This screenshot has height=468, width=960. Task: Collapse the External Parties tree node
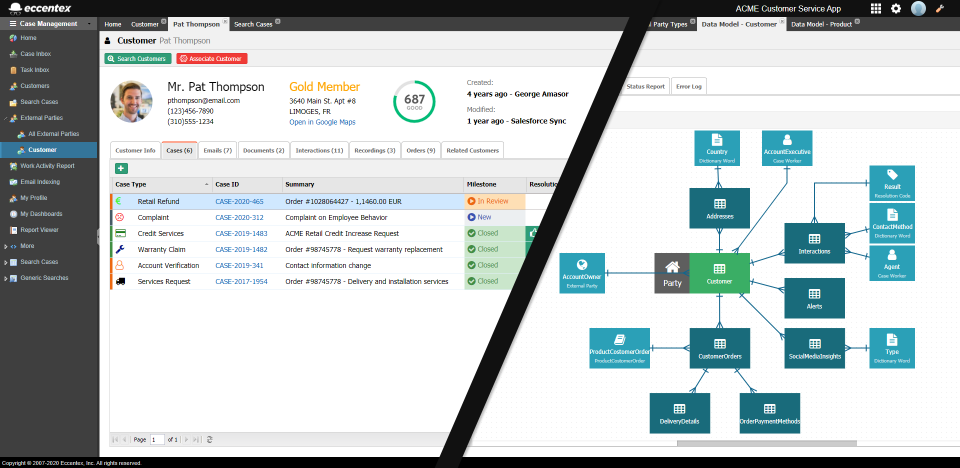6,118
